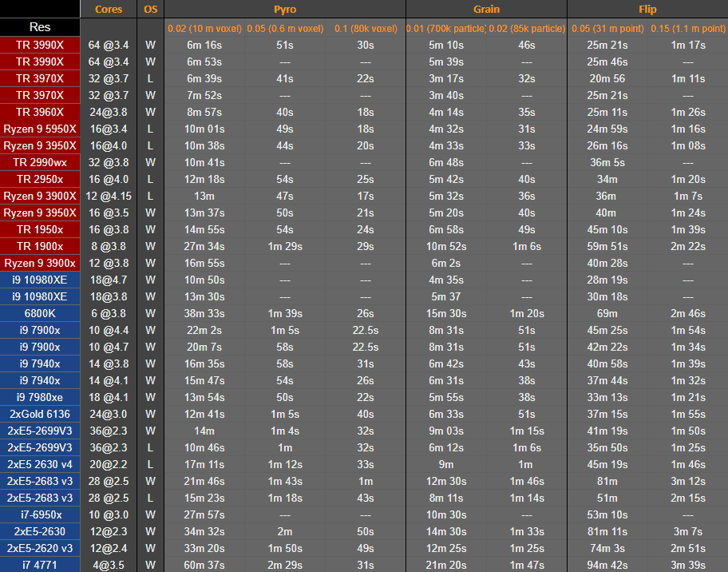The height and width of the screenshot is (572, 728).
Task: Select the Grain group header
Action: pos(487,10)
